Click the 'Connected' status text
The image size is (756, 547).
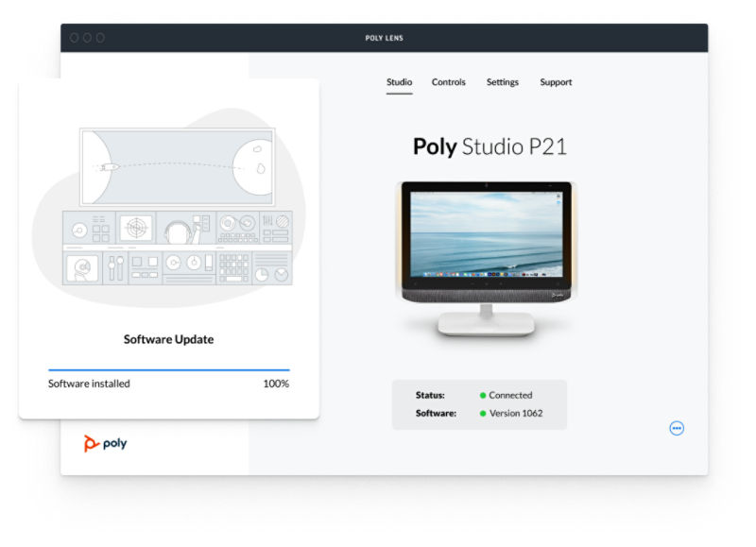click(510, 395)
